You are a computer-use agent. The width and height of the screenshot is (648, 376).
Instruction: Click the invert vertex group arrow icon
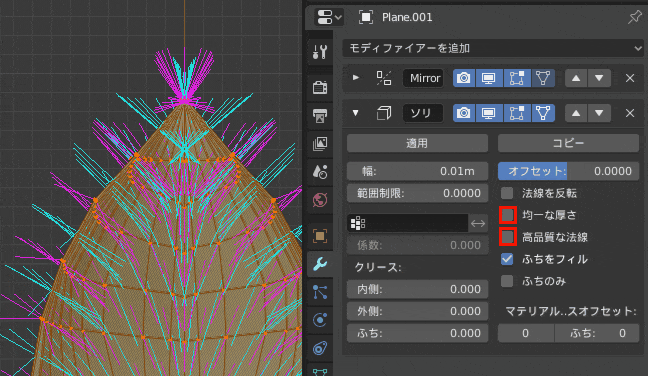[x=478, y=224]
